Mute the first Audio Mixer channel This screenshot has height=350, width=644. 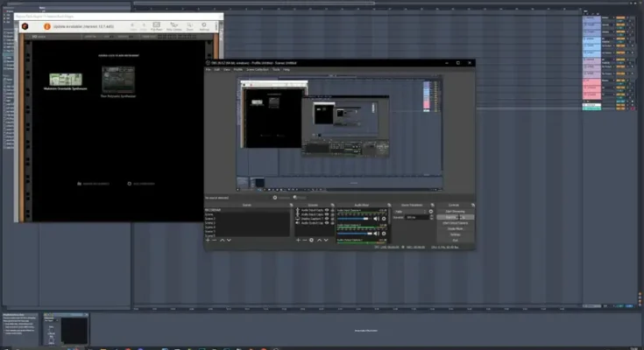tap(377, 219)
